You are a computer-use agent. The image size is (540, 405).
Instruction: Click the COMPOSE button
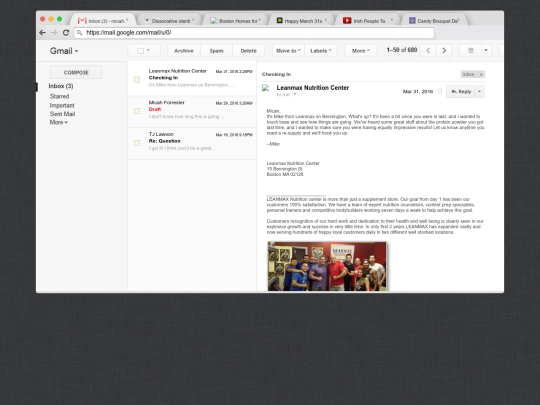[76, 72]
